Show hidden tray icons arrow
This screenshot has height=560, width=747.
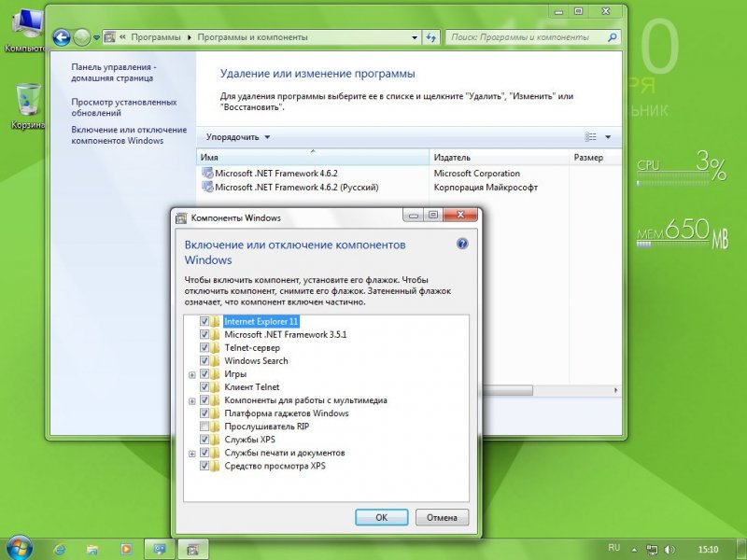635,550
